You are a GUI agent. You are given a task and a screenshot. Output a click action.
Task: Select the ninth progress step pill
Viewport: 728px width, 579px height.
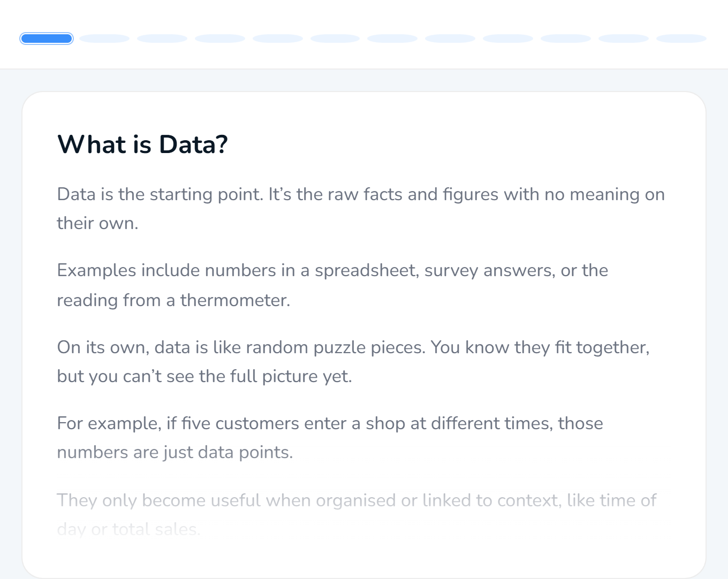508,39
